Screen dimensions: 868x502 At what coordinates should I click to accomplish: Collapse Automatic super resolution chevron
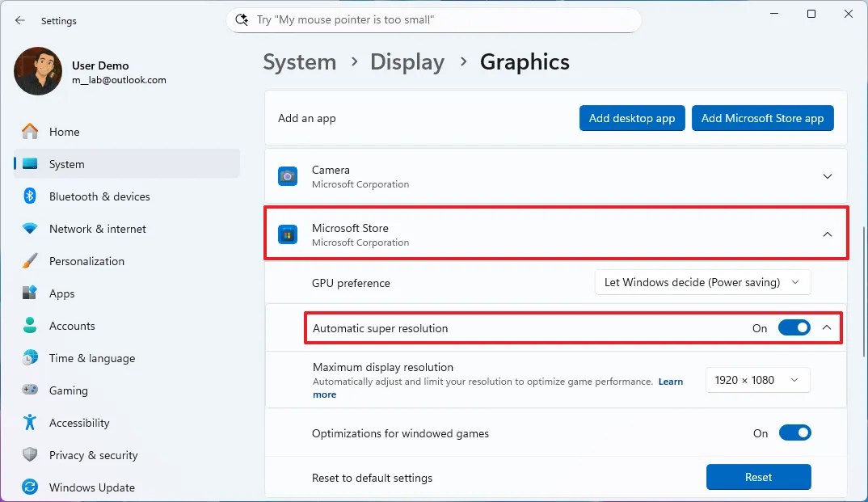coord(827,327)
